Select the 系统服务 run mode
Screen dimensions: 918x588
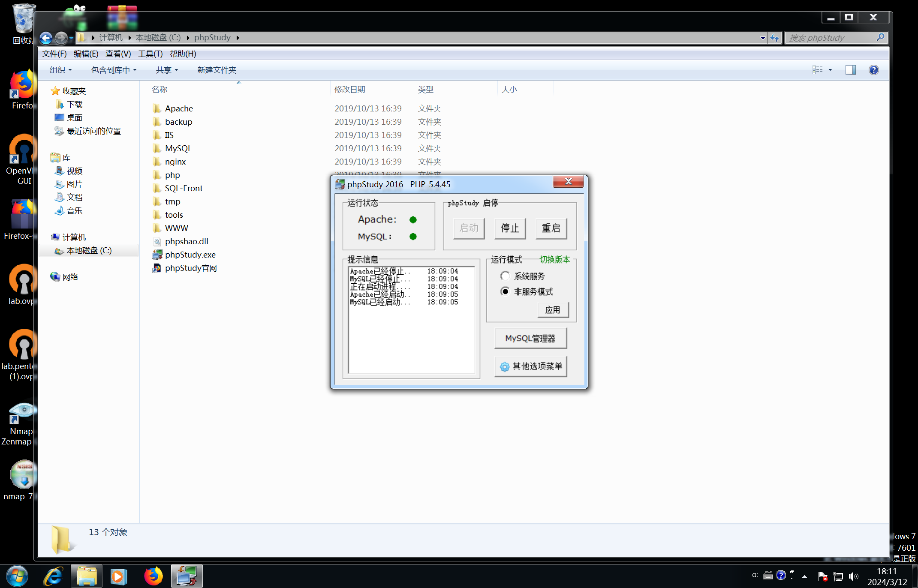[x=522, y=276]
